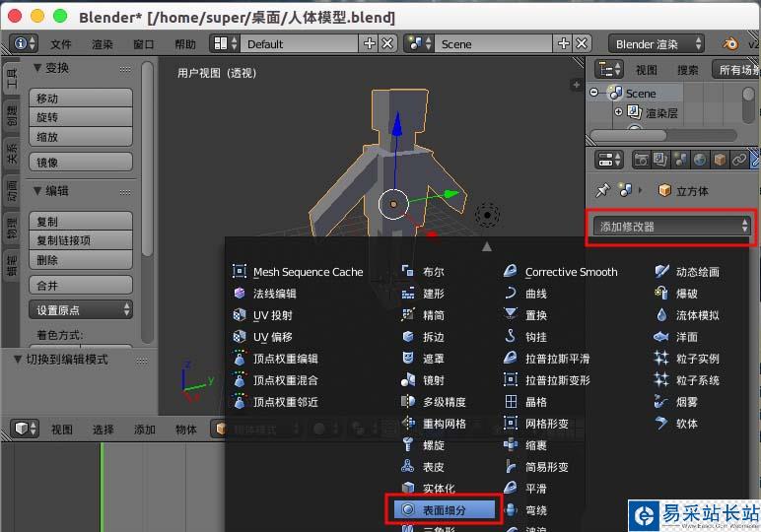Image resolution: width=761 pixels, height=532 pixels.
Task: Click the 缩裹 shrinkwrap icon
Action: [x=511, y=444]
